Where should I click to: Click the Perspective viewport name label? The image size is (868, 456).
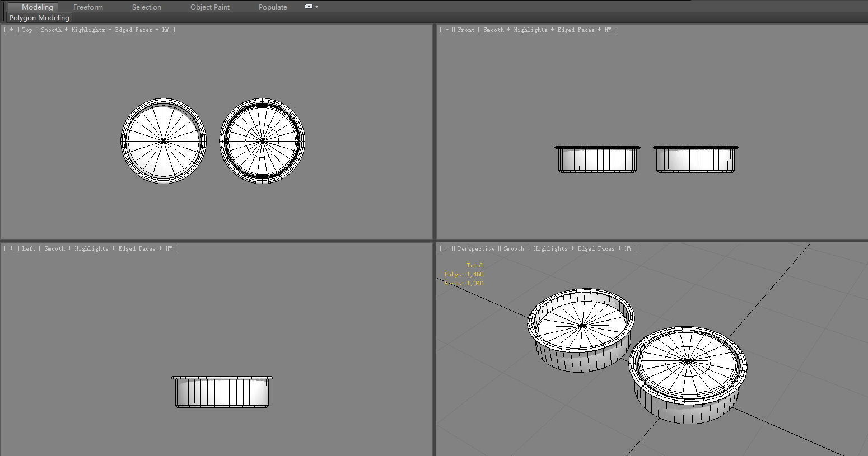tap(476, 248)
